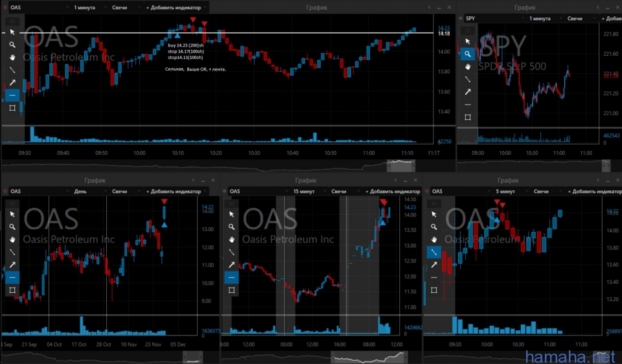Click the red sell triangle on the OAS daily chart
Image resolution: width=622 pixels, height=364 pixels.
pos(164,202)
